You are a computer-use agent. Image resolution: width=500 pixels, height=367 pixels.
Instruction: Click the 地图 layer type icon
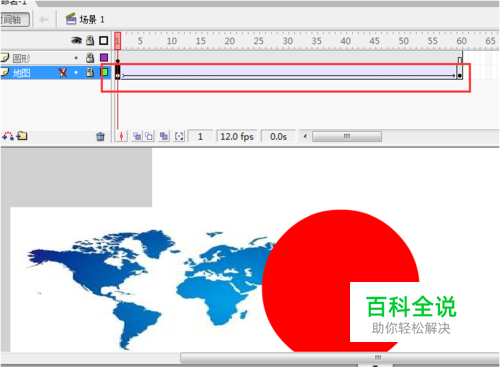click(5, 72)
